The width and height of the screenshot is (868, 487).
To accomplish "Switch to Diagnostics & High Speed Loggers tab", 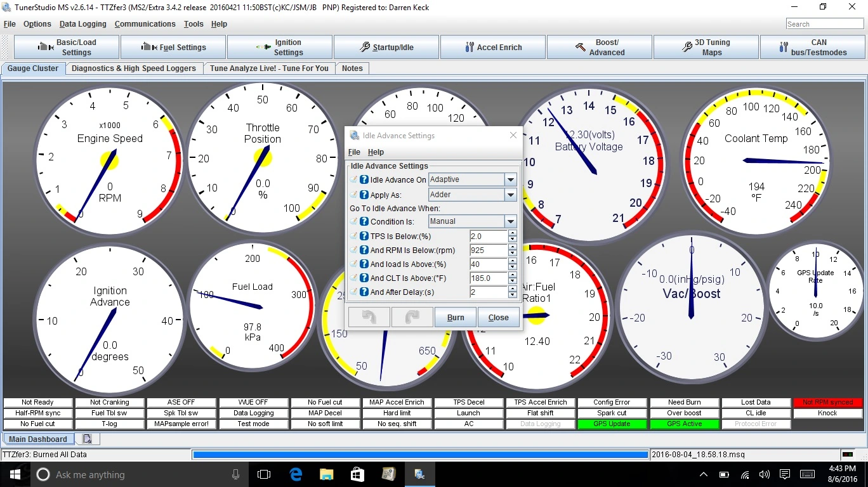I will pyautogui.click(x=134, y=68).
